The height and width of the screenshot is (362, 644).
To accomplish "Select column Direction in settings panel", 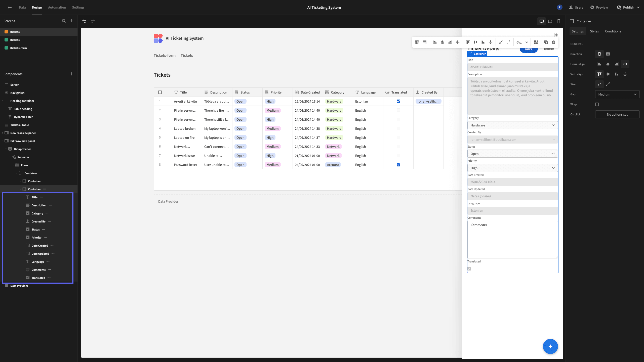I will [599, 54].
